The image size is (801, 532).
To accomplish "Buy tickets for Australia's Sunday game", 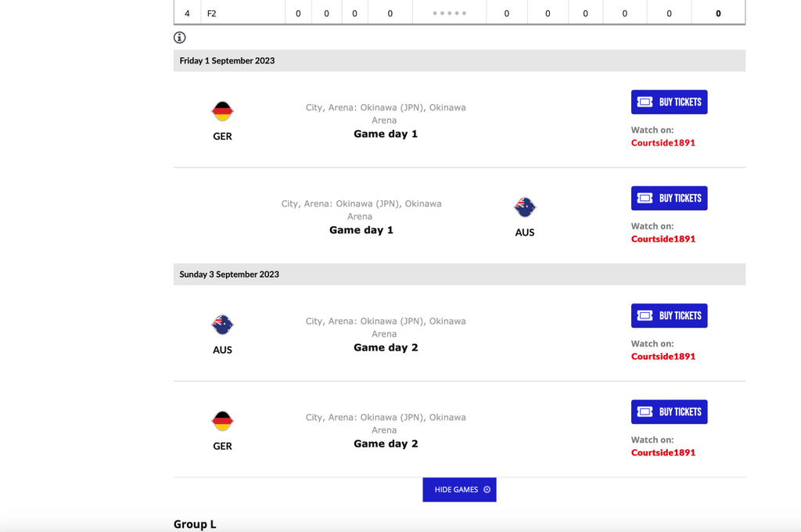I will coord(669,316).
